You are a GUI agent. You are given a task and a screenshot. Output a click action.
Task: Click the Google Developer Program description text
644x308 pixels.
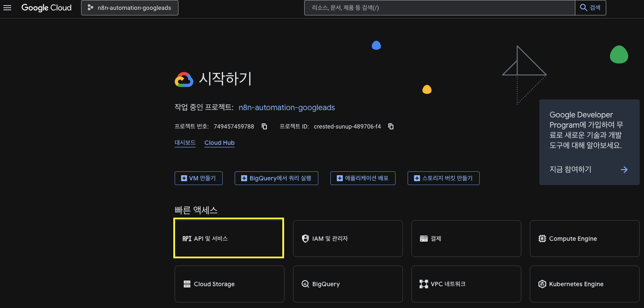(586, 130)
